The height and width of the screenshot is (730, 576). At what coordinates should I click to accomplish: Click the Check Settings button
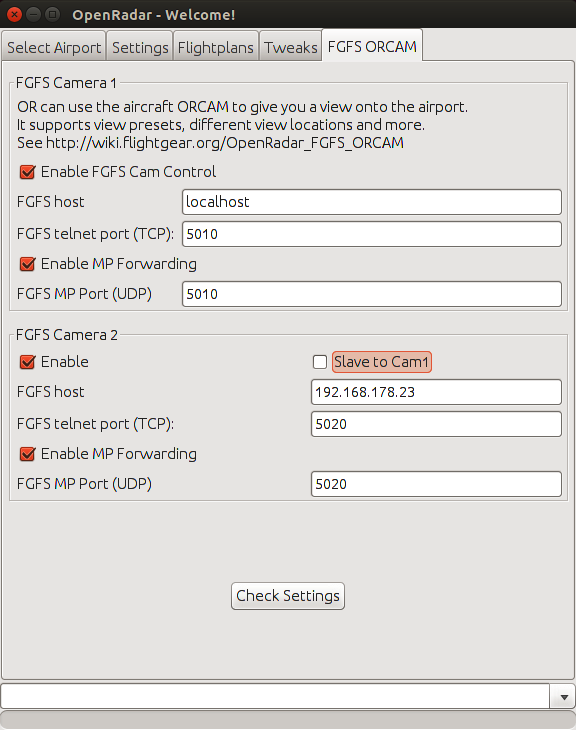click(x=288, y=595)
